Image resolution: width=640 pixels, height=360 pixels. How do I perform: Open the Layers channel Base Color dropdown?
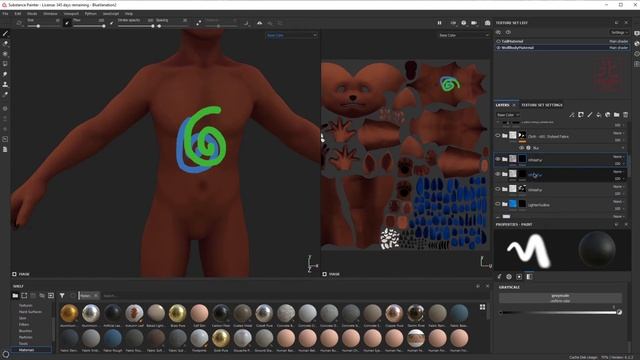coord(508,115)
